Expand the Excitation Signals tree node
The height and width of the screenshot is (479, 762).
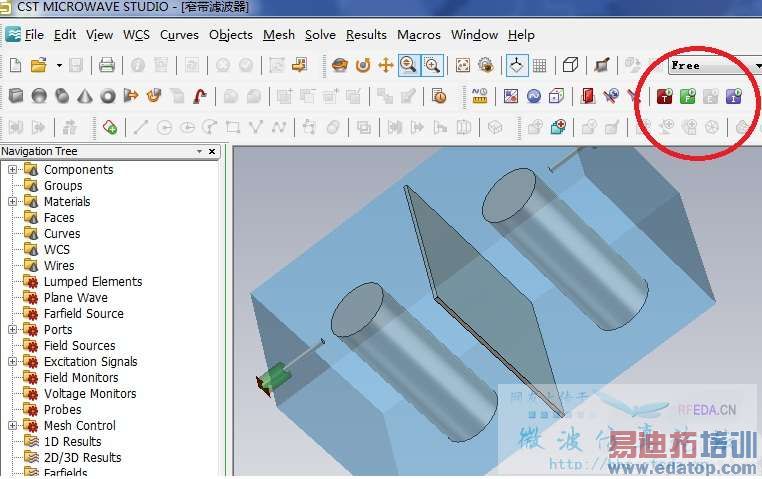[13, 361]
